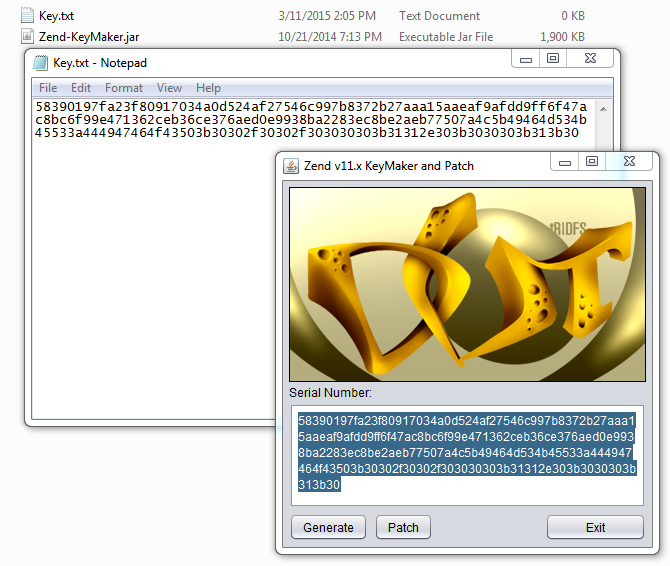The width and height of the screenshot is (670, 566).
Task: Open the Format menu in Notepad
Action: click(124, 88)
